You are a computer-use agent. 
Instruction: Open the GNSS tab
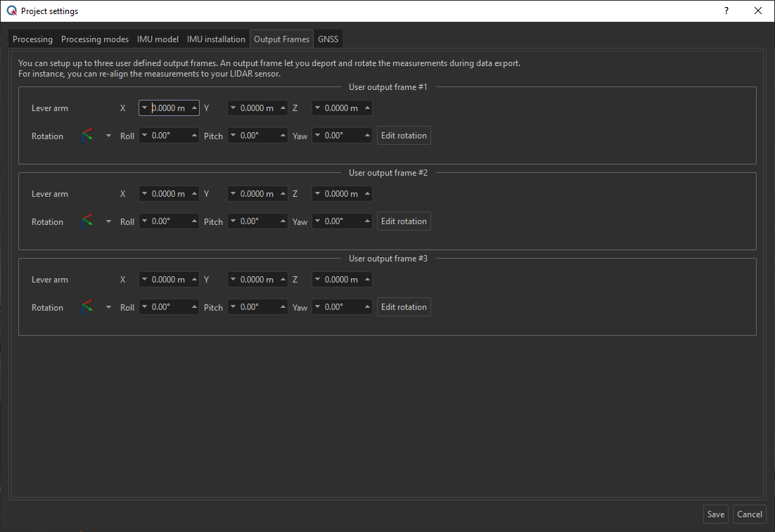[328, 39]
